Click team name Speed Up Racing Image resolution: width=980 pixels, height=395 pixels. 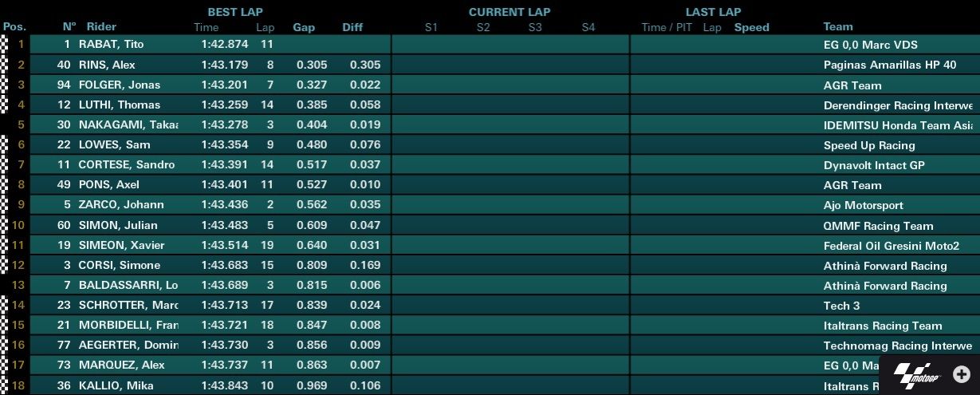(869, 145)
